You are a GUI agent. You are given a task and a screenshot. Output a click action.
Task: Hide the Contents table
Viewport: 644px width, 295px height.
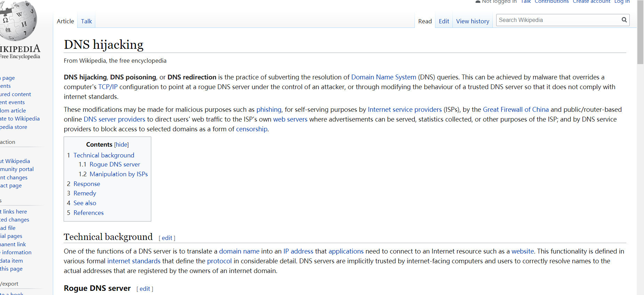[121, 145]
